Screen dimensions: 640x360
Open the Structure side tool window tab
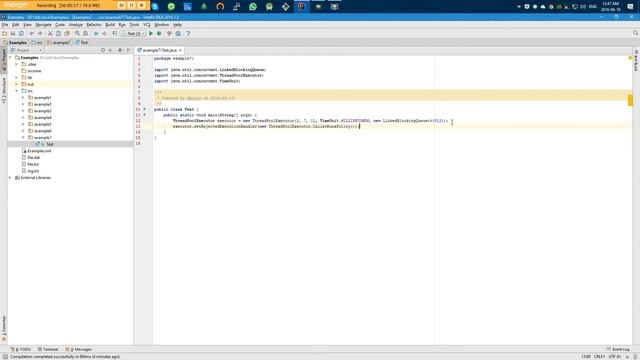pos(4,90)
